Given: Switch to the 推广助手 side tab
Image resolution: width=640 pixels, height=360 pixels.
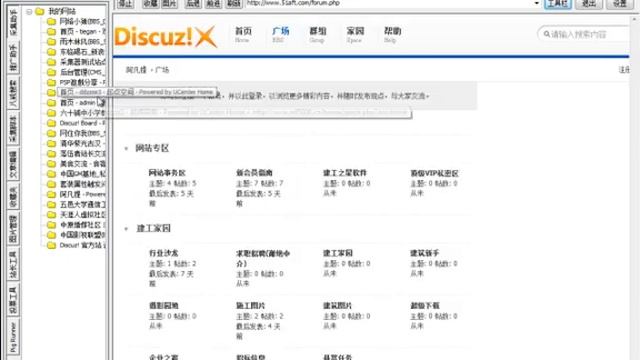Looking at the screenshot, I should point(13,58).
